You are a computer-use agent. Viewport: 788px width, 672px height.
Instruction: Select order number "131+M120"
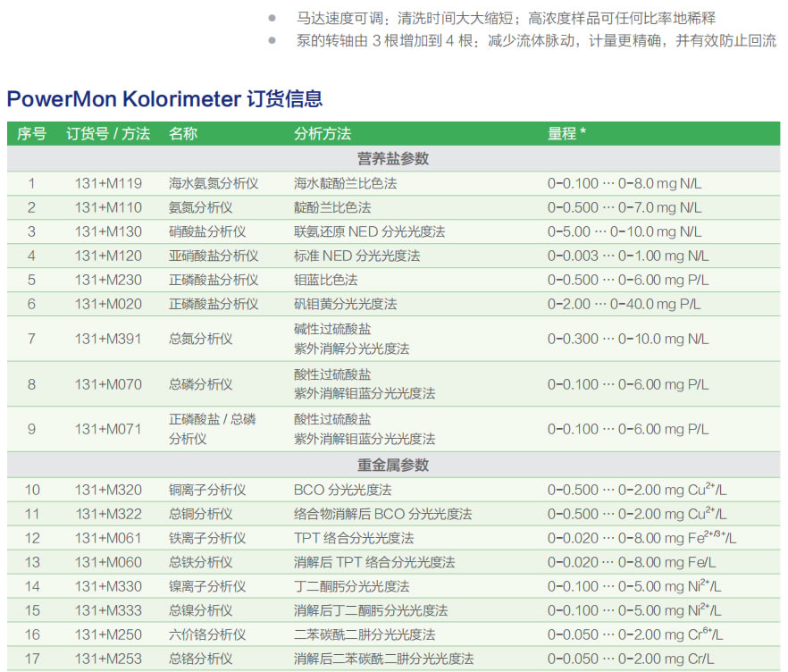(x=108, y=256)
